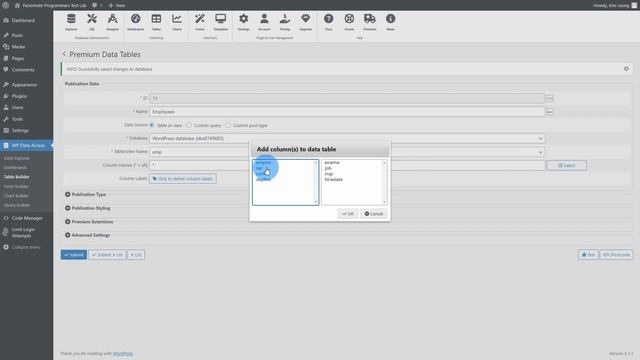
Task: Click Cancel in Add column(s) dialog
Action: [x=374, y=213]
